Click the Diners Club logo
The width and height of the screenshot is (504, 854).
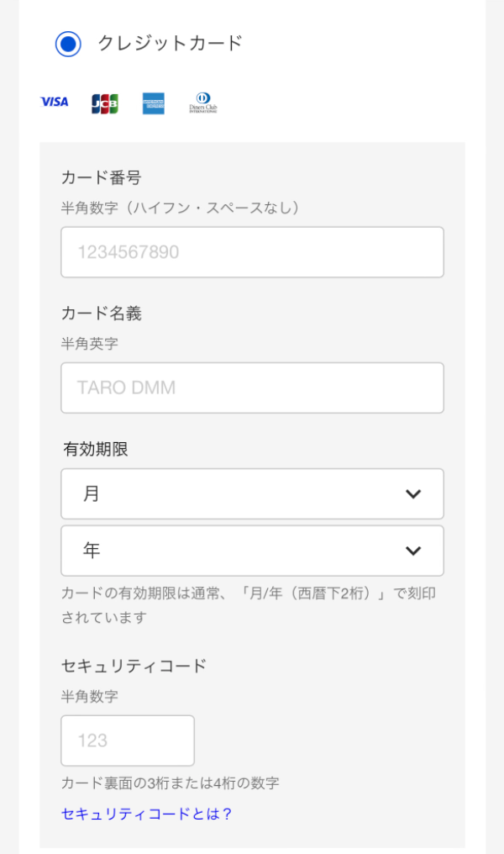pyautogui.click(x=203, y=103)
